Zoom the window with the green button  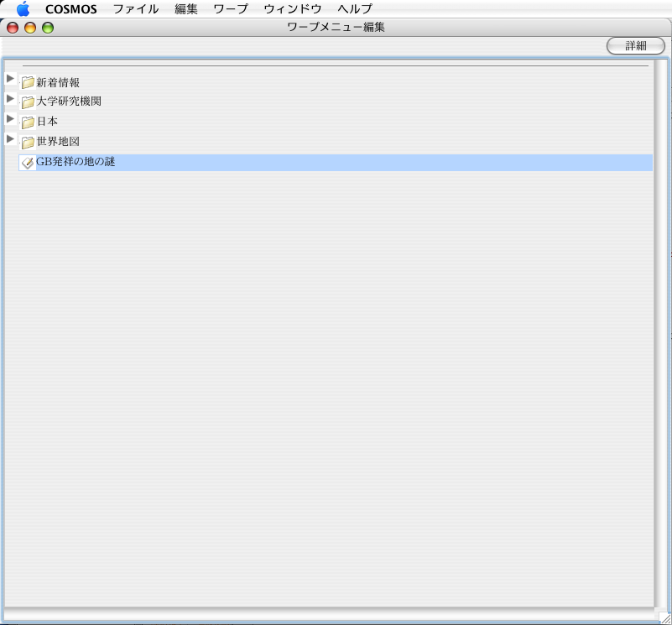tap(48, 28)
